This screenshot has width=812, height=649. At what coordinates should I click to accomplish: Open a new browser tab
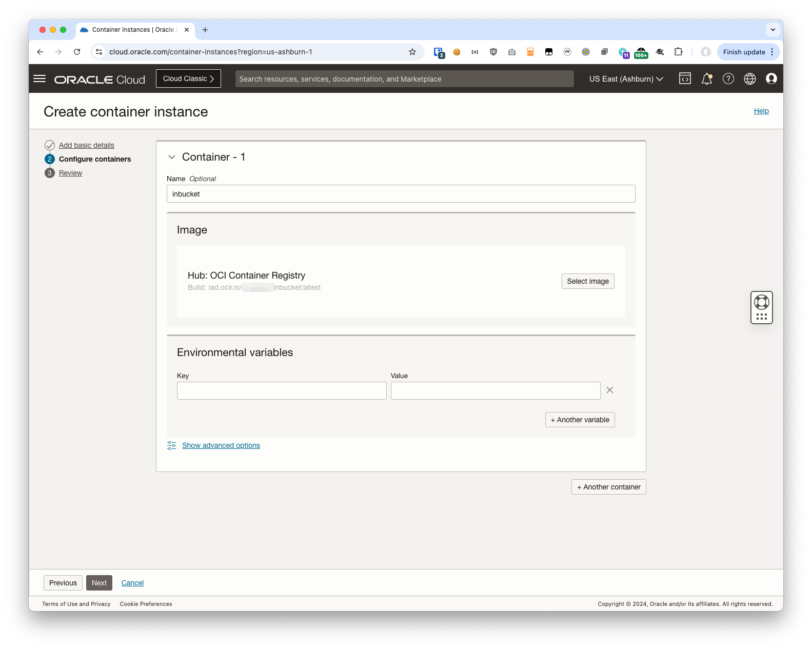point(205,30)
